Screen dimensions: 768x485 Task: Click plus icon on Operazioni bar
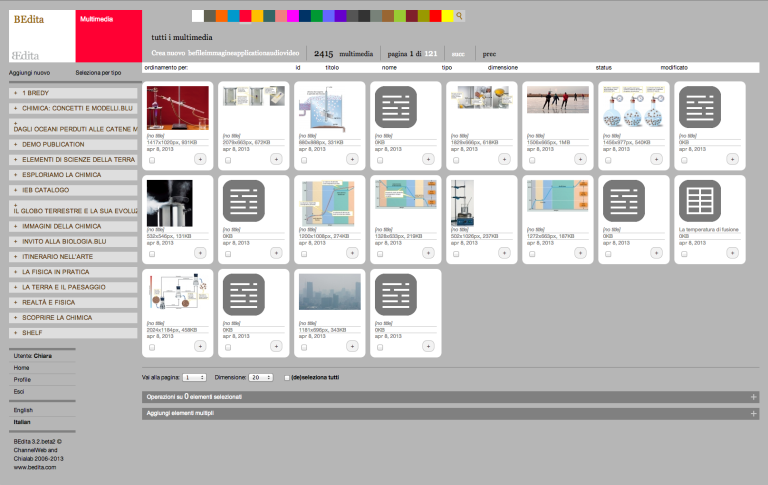point(753,397)
